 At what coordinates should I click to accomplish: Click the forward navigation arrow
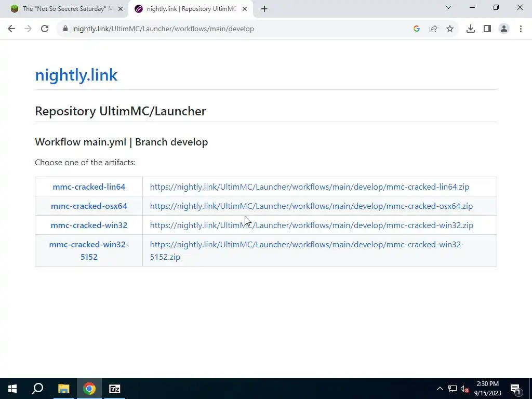click(28, 29)
